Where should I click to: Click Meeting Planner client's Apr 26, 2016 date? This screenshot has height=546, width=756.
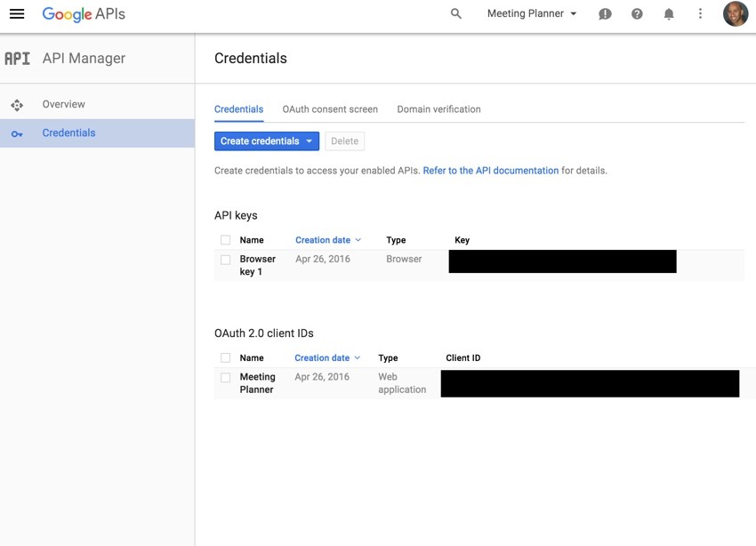pos(322,377)
